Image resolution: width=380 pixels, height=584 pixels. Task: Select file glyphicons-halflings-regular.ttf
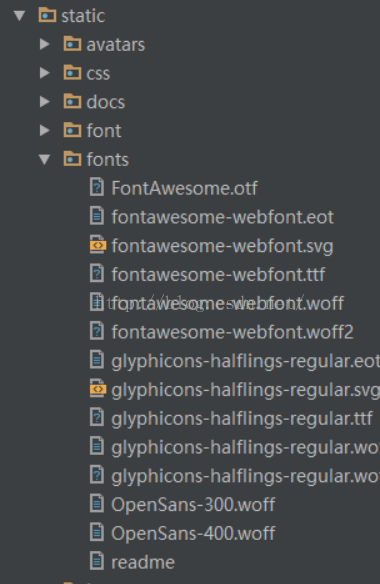click(242, 419)
